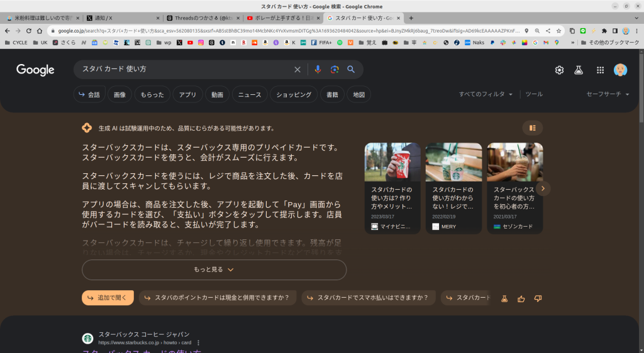The height and width of the screenshot is (353, 644).
Task: Click the flask feedback icon beside thumbs
Action: click(504, 299)
